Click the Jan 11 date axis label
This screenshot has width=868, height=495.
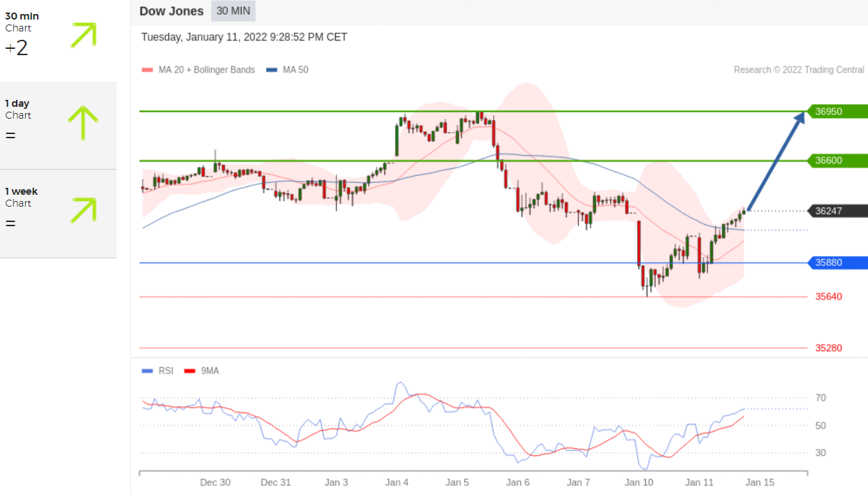(x=700, y=482)
